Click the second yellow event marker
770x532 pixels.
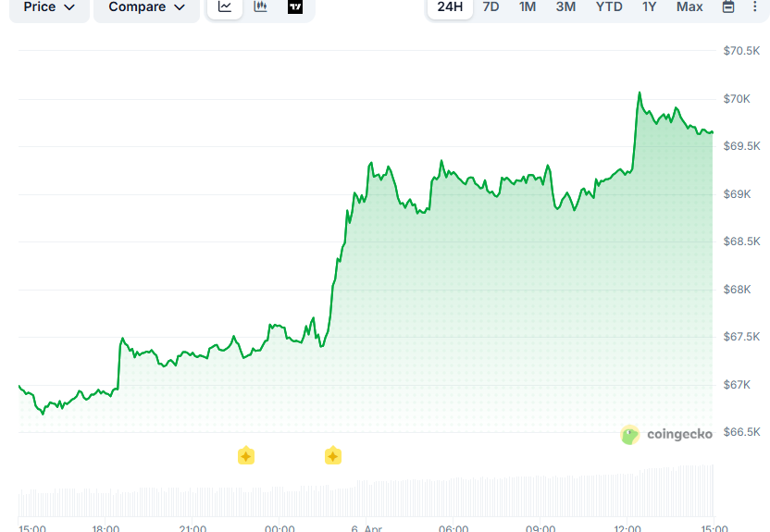point(333,455)
